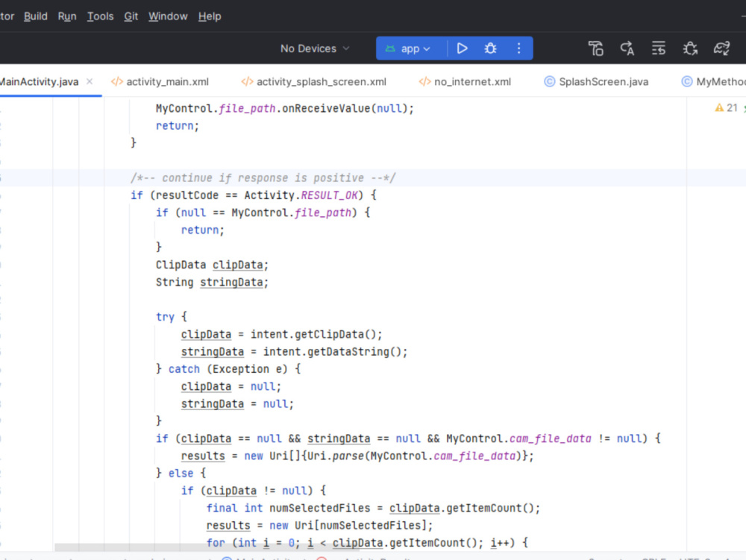This screenshot has width=746, height=560.
Task: Click the else keyword
Action: click(181, 473)
